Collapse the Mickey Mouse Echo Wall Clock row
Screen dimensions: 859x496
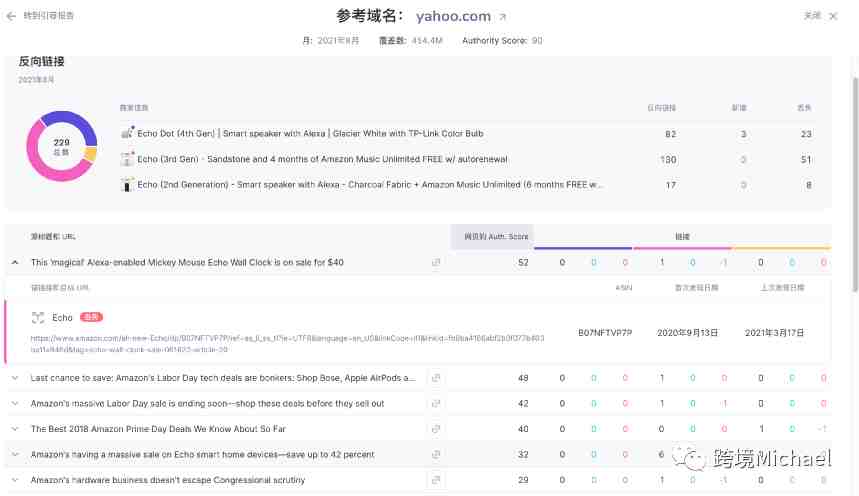[x=15, y=262]
